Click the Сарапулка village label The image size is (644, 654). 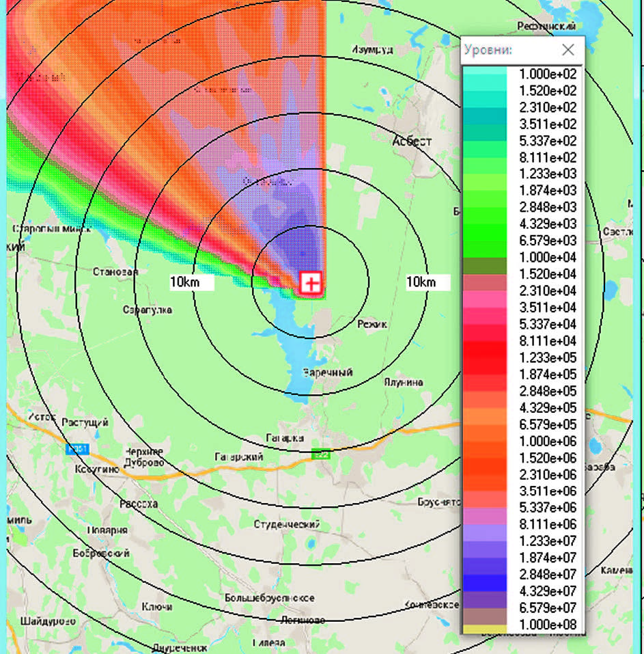148,310
